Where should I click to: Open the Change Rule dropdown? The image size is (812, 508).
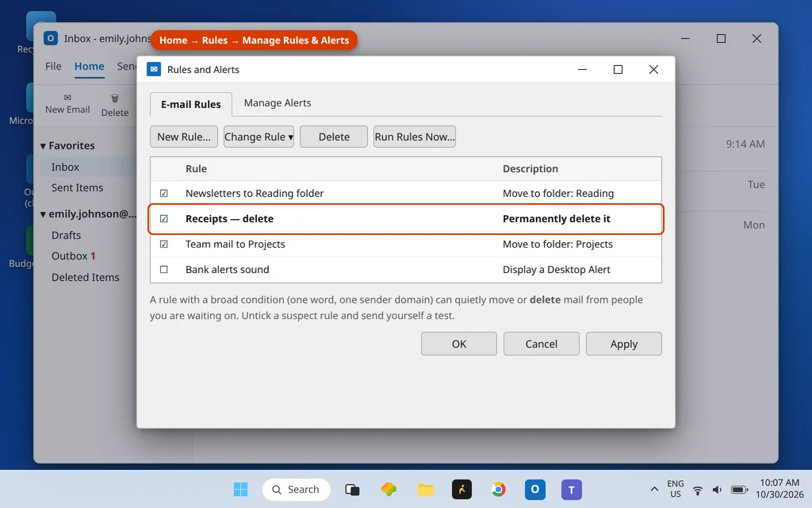[x=259, y=137]
